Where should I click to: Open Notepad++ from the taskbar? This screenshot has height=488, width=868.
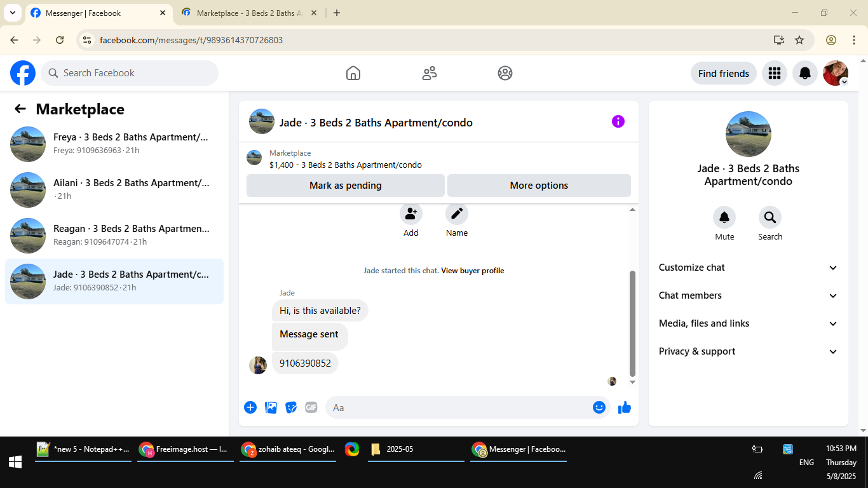tap(83, 449)
